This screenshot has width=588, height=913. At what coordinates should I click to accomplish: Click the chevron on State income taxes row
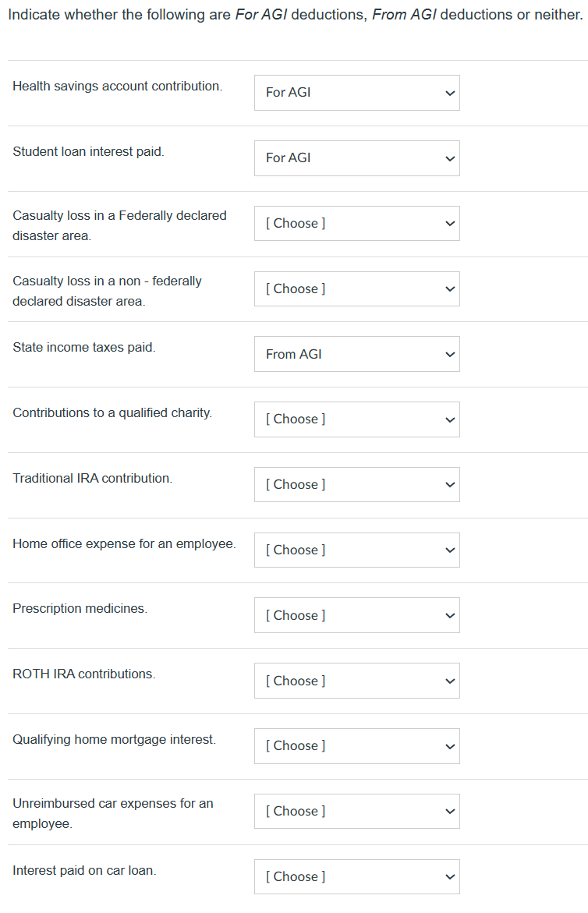[x=449, y=354]
